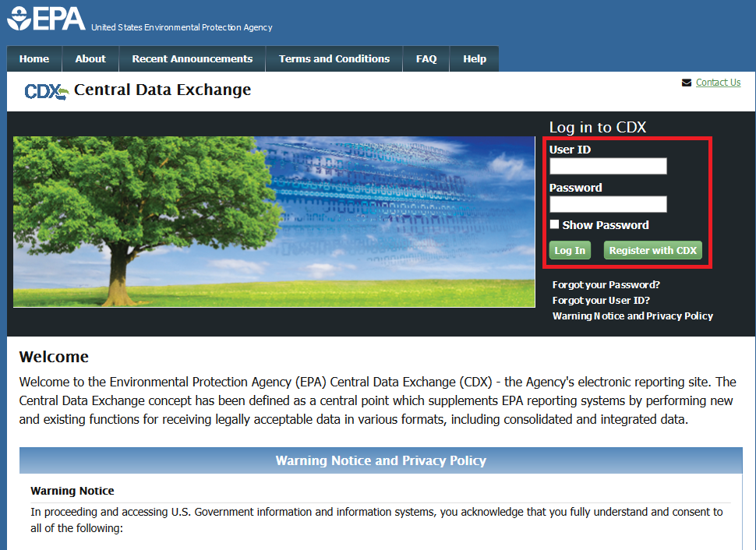Open the Home navigation tab

34,58
